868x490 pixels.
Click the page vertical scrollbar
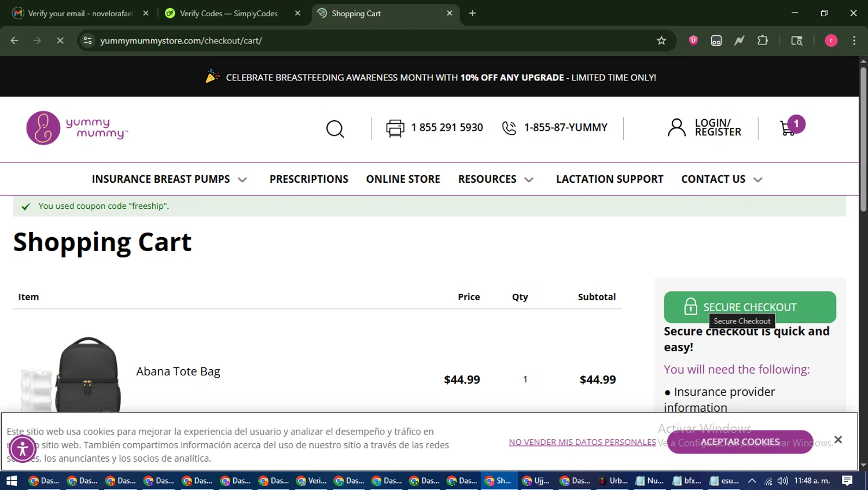point(863,139)
